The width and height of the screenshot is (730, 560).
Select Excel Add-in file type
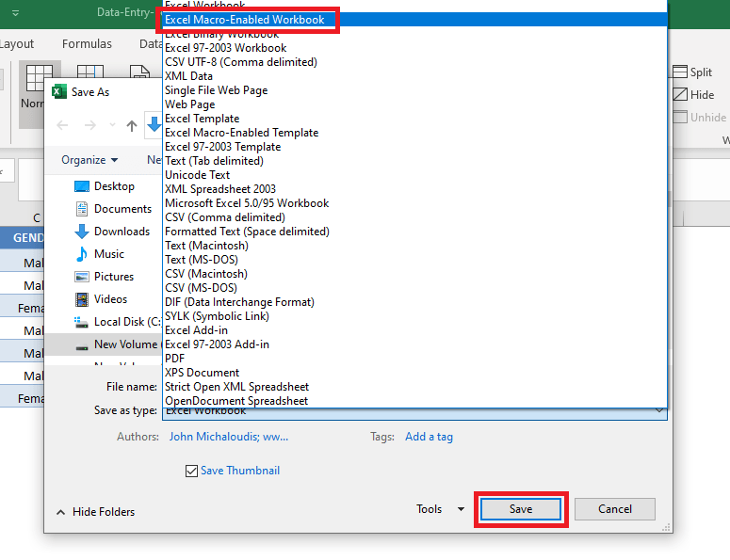(414, 329)
